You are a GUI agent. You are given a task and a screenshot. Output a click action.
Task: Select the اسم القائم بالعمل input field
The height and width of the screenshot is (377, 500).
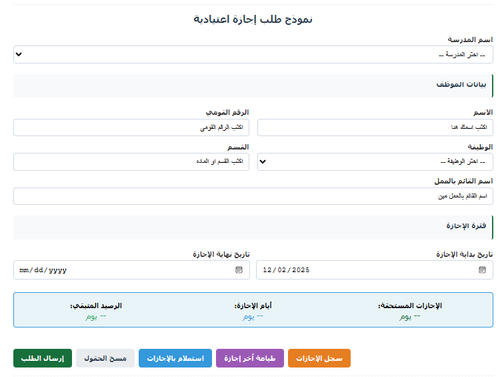click(x=253, y=196)
